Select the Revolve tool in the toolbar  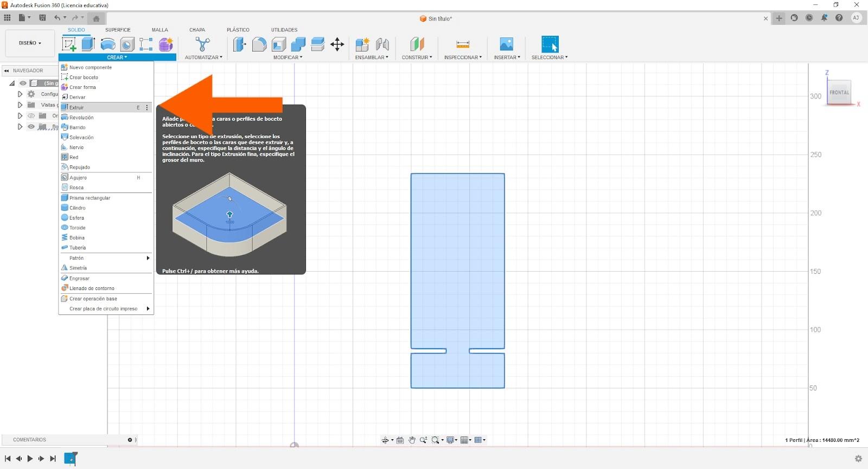click(108, 44)
